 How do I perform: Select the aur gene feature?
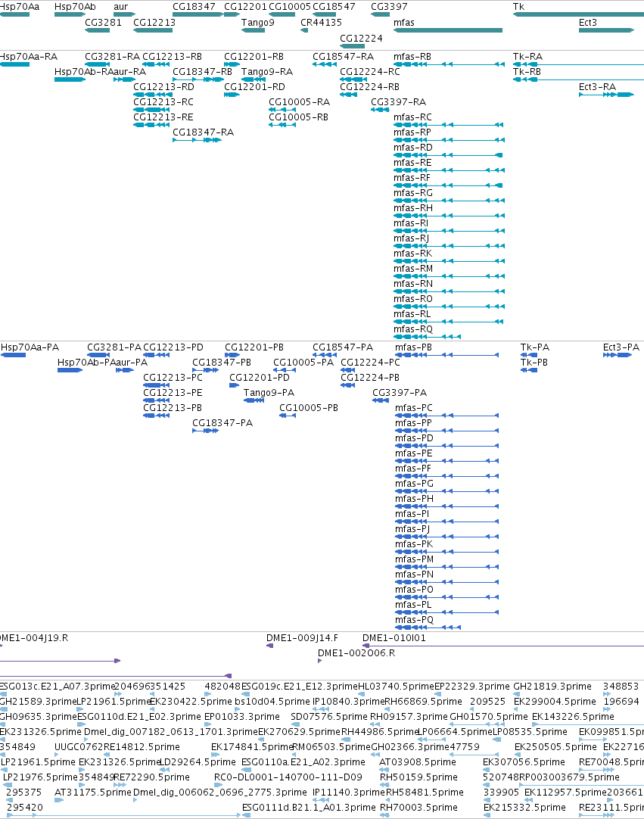[x=124, y=14]
